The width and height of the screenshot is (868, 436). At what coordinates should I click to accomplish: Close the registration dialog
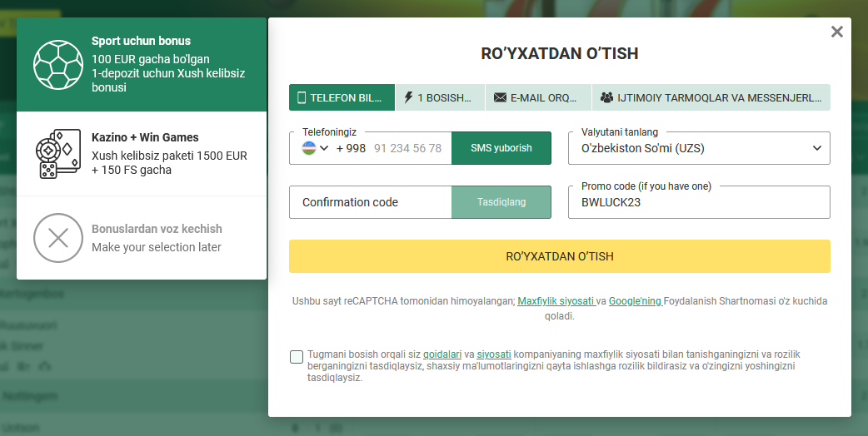point(837,32)
